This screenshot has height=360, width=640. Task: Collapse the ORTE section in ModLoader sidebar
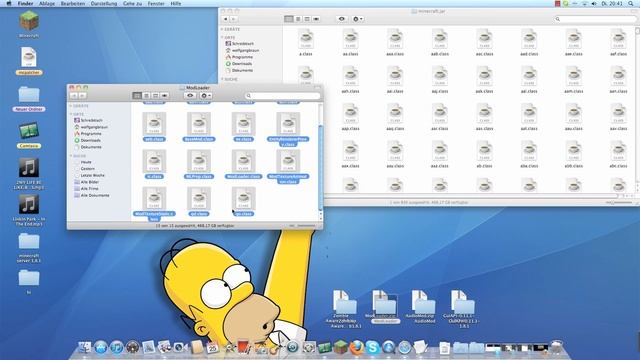click(x=71, y=114)
